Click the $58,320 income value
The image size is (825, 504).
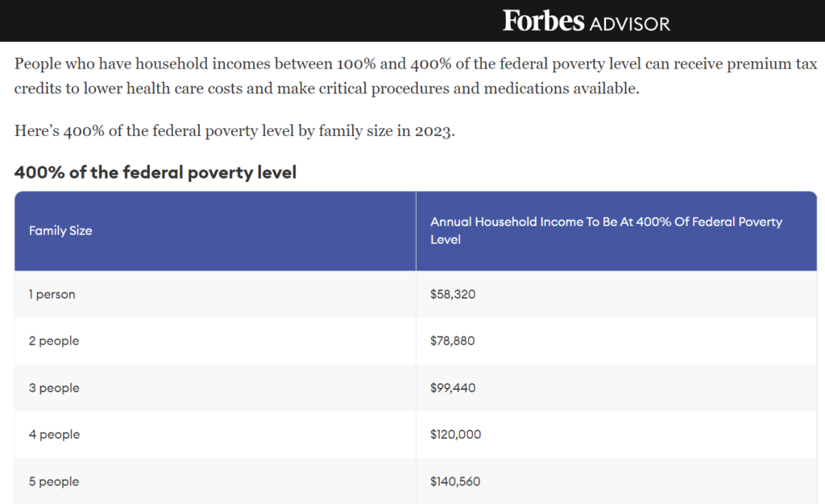point(453,295)
